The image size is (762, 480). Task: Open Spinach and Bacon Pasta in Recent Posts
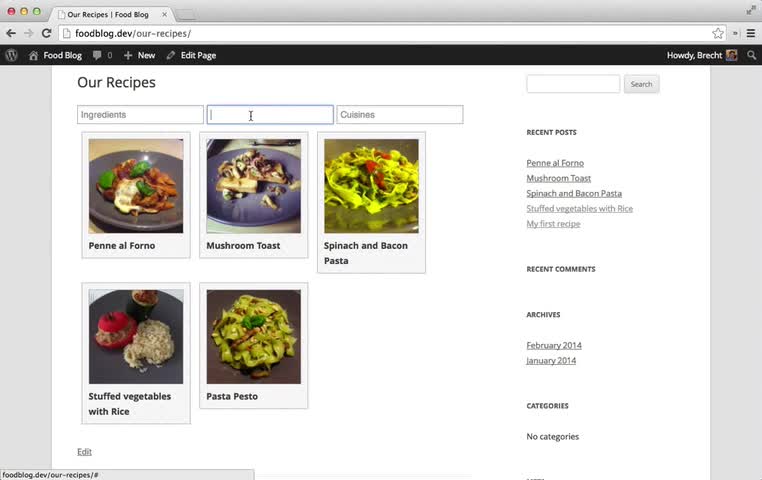pos(574,193)
